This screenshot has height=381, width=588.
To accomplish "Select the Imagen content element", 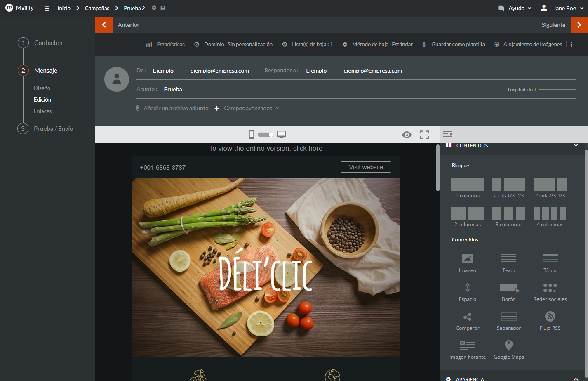I will [468, 263].
